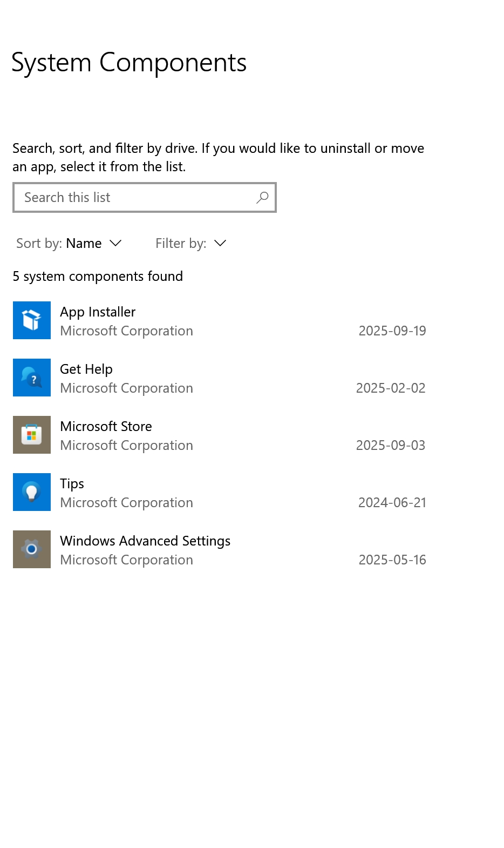This screenshot has height=848, width=504.
Task: Select the Microsoft Store entry name
Action: click(x=106, y=427)
